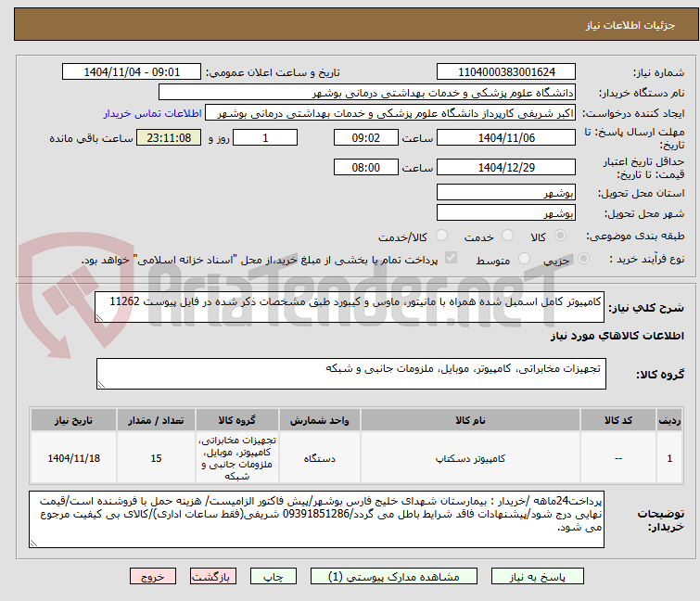Click the گروه کالا textarea resize handle
The image size is (700, 601).
coord(101,385)
